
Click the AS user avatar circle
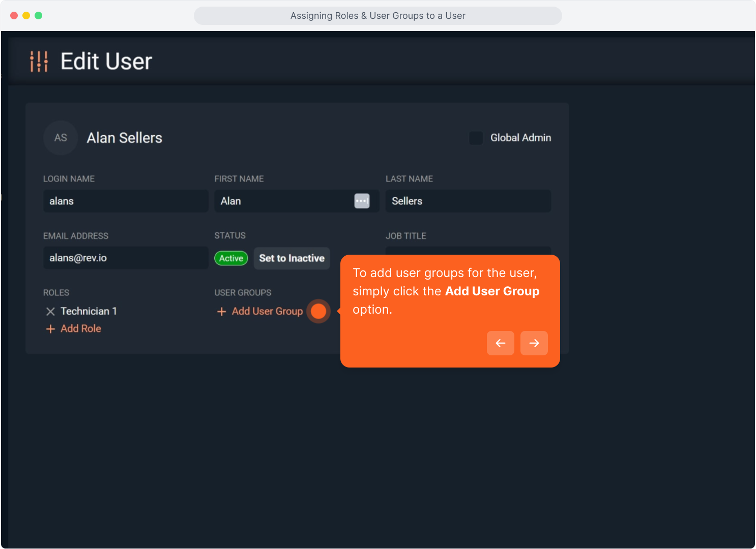tap(61, 138)
